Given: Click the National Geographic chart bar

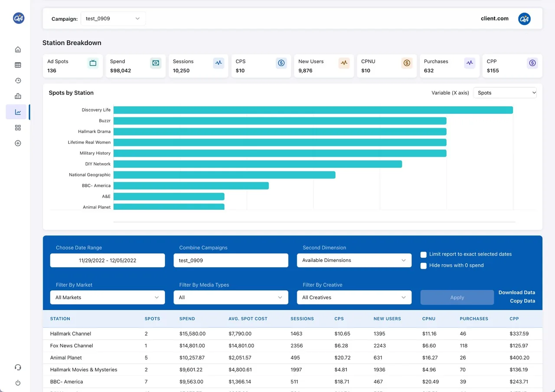Looking at the screenshot, I should coord(225,175).
